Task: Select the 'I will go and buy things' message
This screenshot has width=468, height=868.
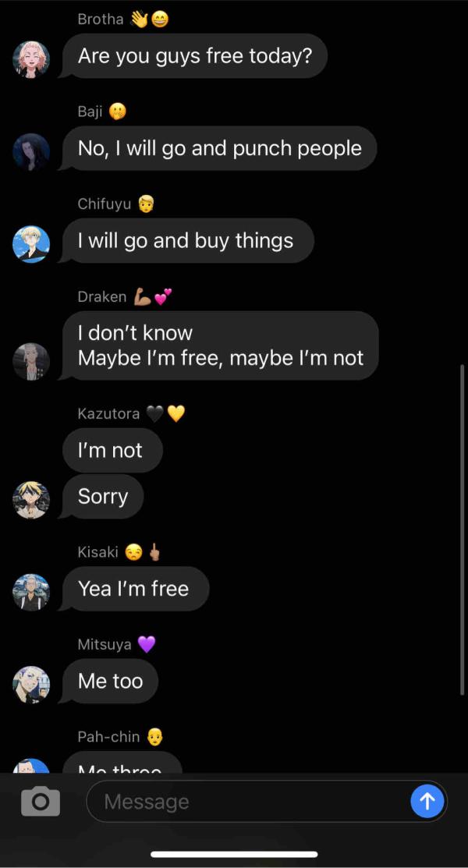Action: [187, 241]
